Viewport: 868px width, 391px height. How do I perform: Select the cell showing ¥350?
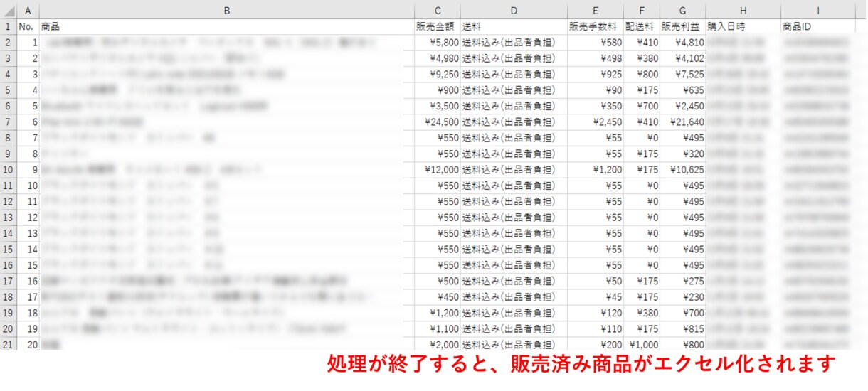coord(596,107)
